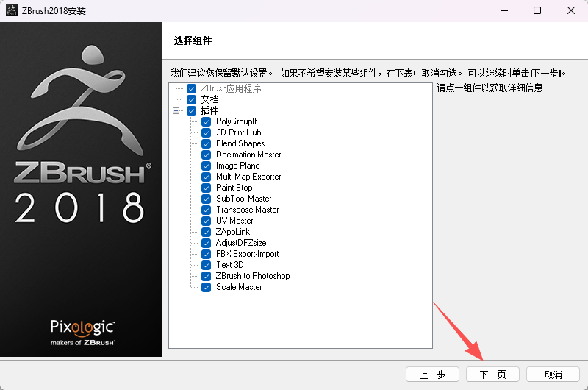Screen dimensions: 588x390
Task: Toggle the UV Master checkbox
Action: (207, 221)
